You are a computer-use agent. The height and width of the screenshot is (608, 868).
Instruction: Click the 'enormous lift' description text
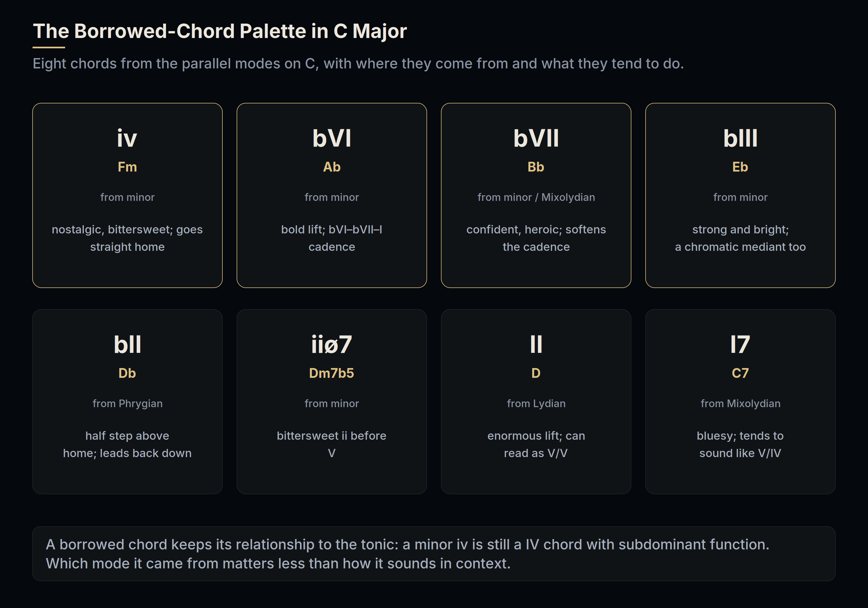pyautogui.click(x=536, y=445)
